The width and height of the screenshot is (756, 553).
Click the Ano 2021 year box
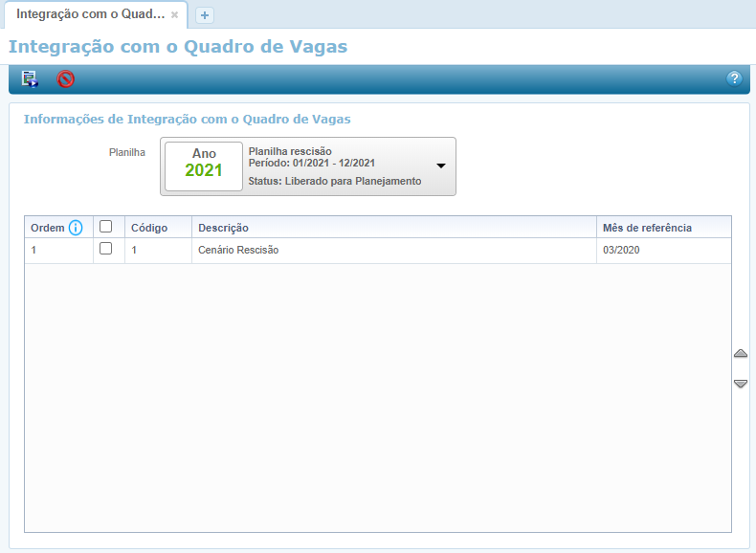(x=204, y=166)
